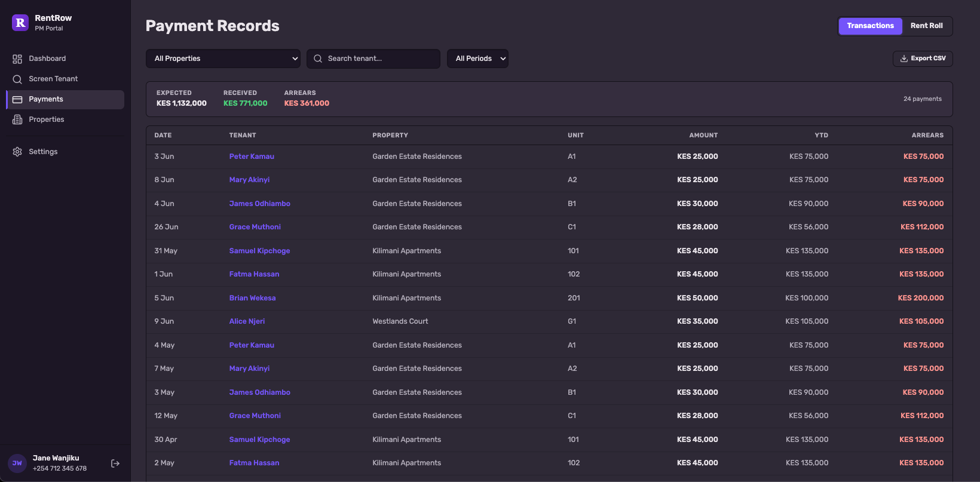Image resolution: width=980 pixels, height=482 pixels.
Task: Switch to the Rent Roll tab
Action: [x=926, y=26]
